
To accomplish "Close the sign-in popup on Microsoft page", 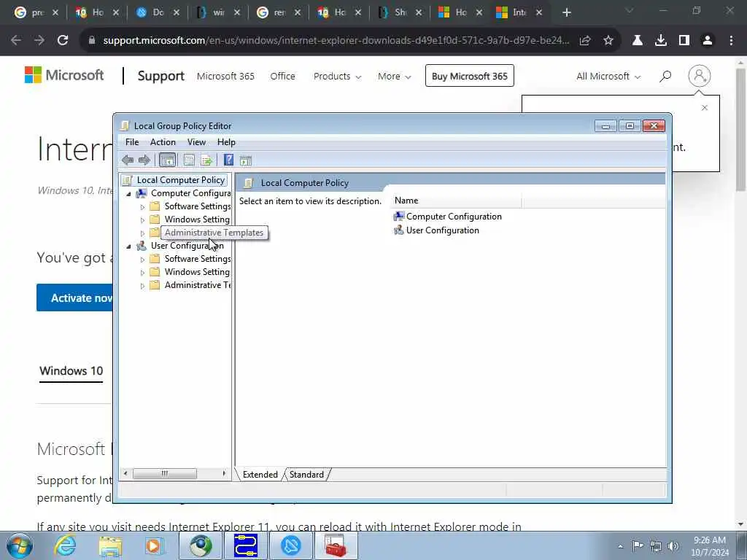I will [x=705, y=108].
